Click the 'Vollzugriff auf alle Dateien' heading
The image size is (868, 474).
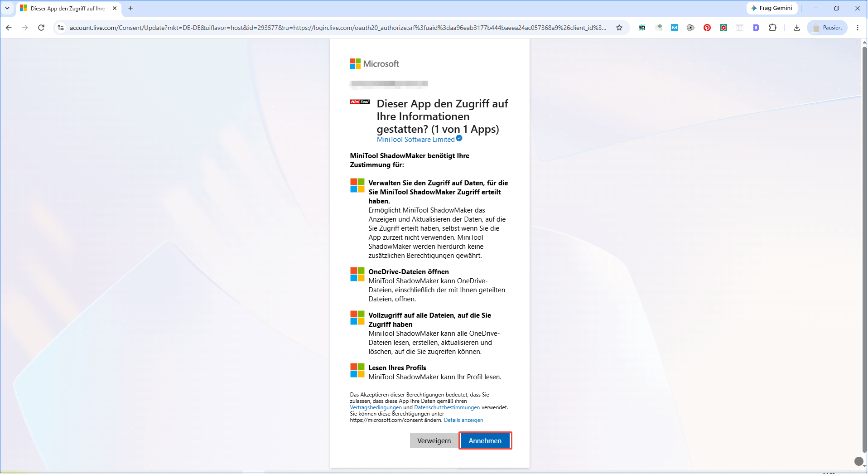[429, 320]
